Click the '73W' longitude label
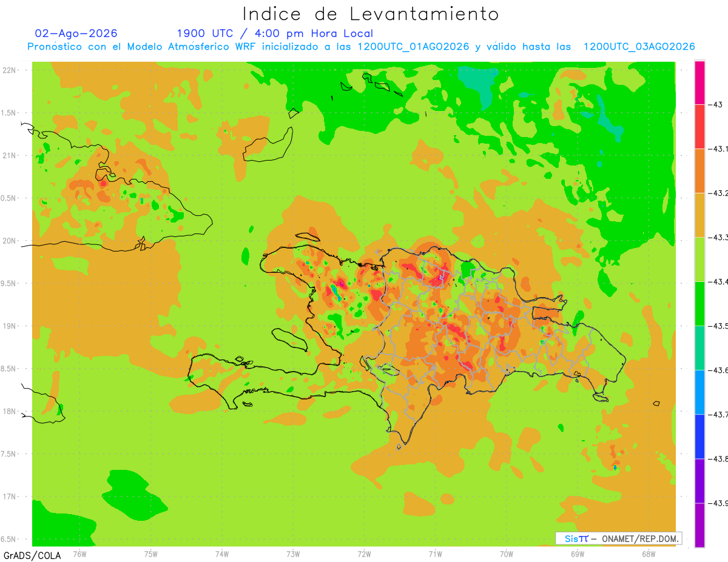Image resolution: width=728 pixels, height=562 pixels. point(293,554)
